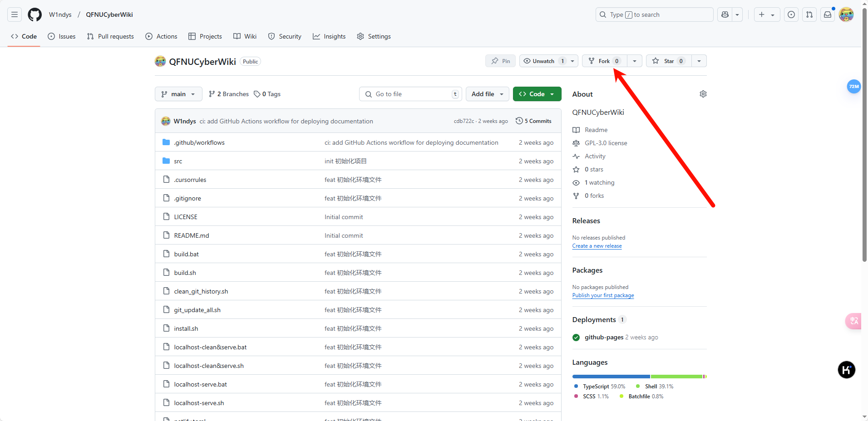Open the install.sh file
This screenshot has height=421, width=868.
(x=186, y=328)
